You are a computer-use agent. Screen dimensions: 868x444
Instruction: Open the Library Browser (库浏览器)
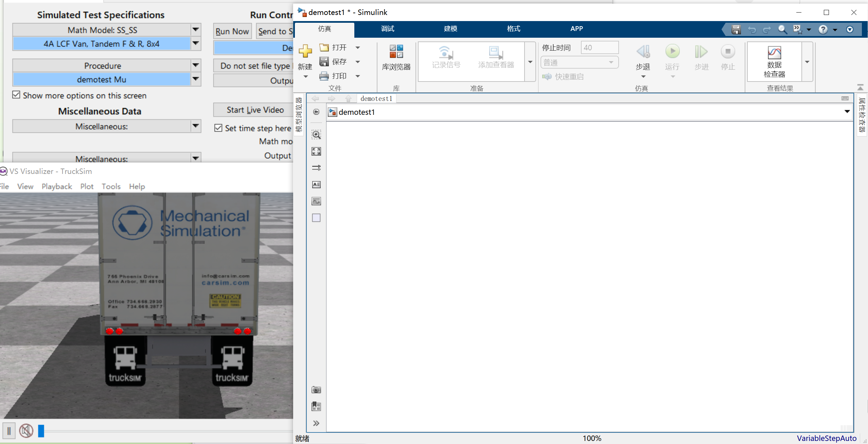click(x=396, y=57)
